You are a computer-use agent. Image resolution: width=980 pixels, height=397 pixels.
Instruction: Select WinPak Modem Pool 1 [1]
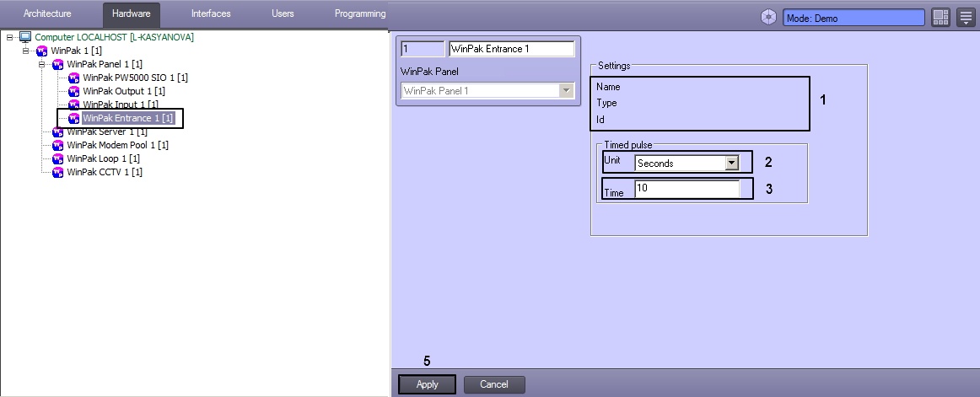click(x=117, y=145)
